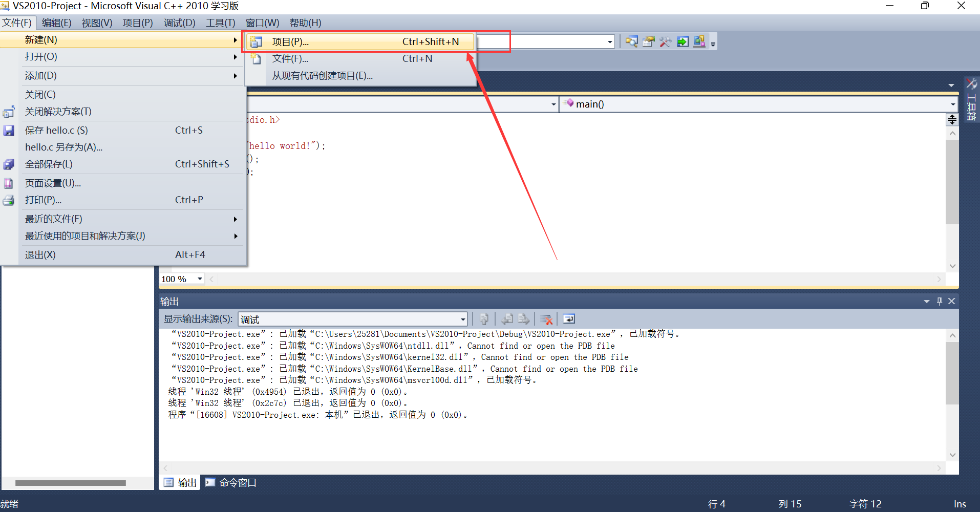Screen dimensions: 980x512
Task: Switch to the 命令窗口 (Command Window) tab
Action: point(231,482)
